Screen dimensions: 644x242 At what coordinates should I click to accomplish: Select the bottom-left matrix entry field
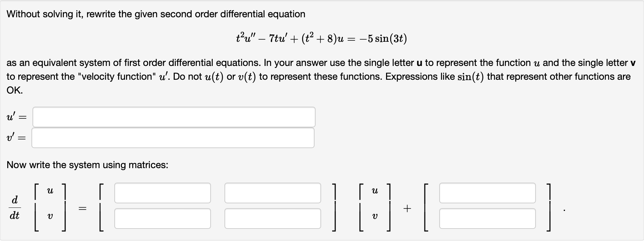coord(162,218)
